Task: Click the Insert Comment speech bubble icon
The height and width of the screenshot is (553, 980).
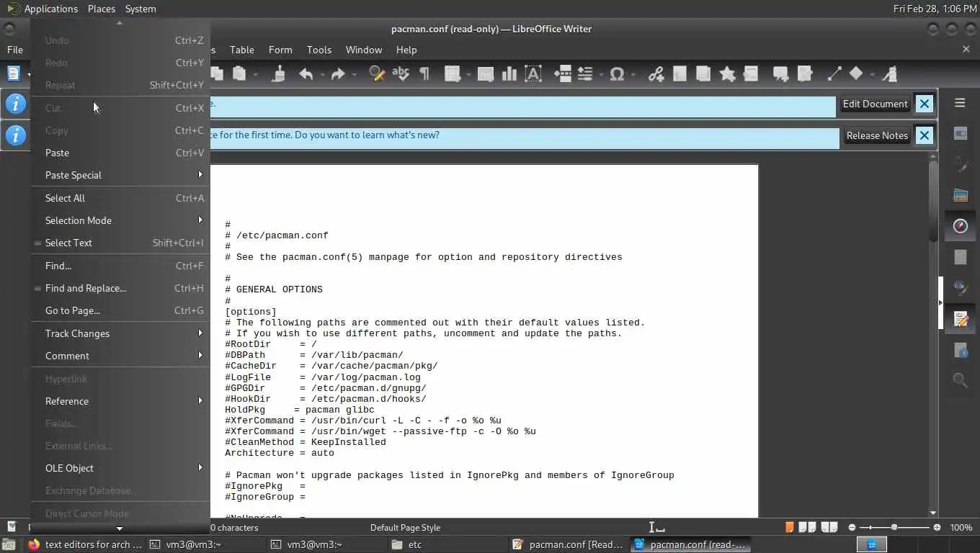Action: (780, 73)
